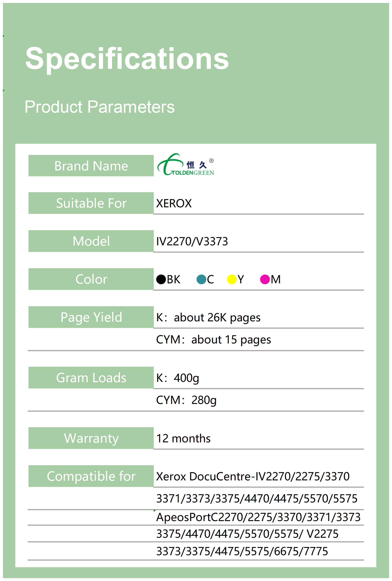Select the cyan C color dot

point(201,279)
